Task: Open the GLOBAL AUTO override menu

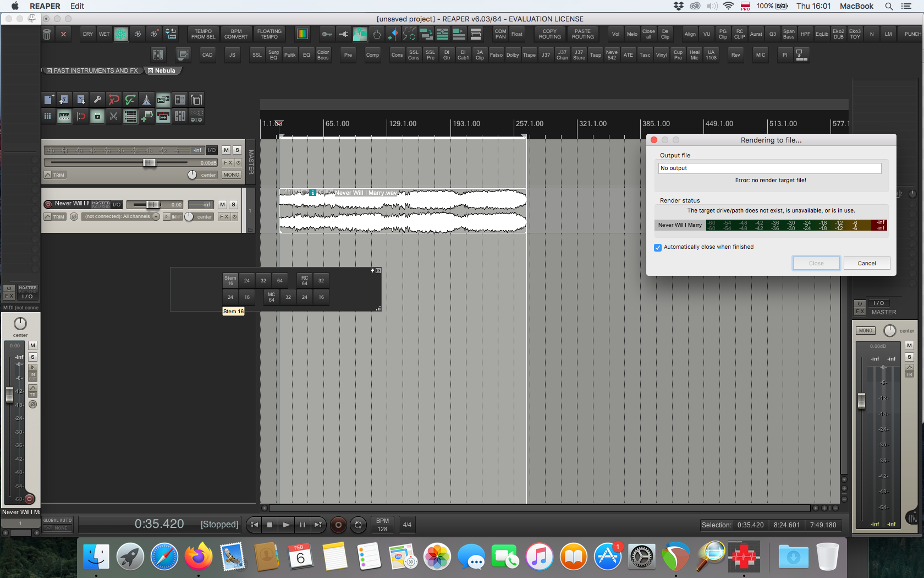Action: pos(58,524)
